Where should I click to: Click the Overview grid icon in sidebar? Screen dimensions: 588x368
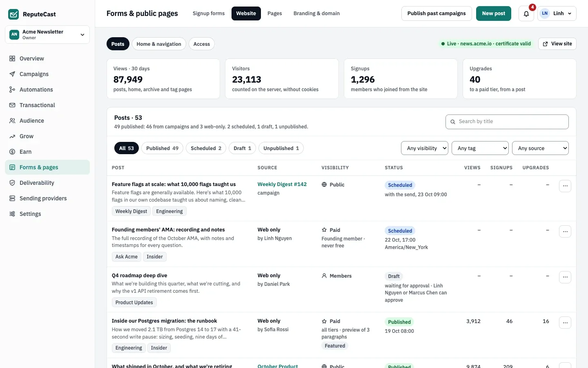pyautogui.click(x=12, y=58)
